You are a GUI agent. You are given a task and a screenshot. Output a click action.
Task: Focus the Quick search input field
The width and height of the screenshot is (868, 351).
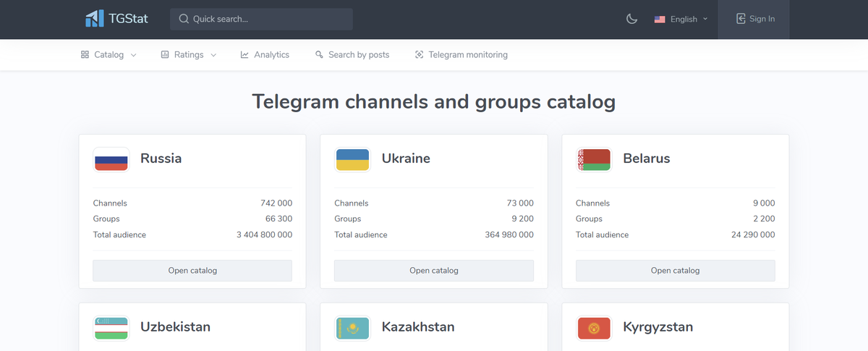click(x=261, y=19)
